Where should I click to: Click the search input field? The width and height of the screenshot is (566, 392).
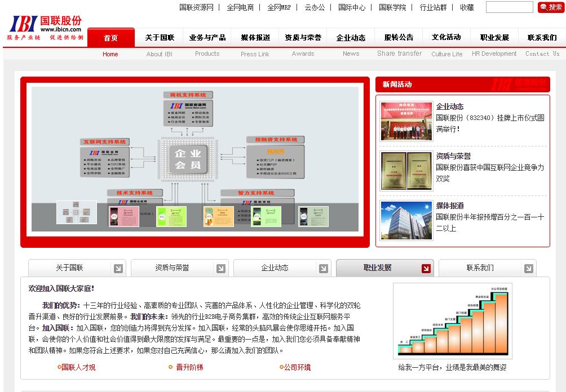(x=509, y=7)
